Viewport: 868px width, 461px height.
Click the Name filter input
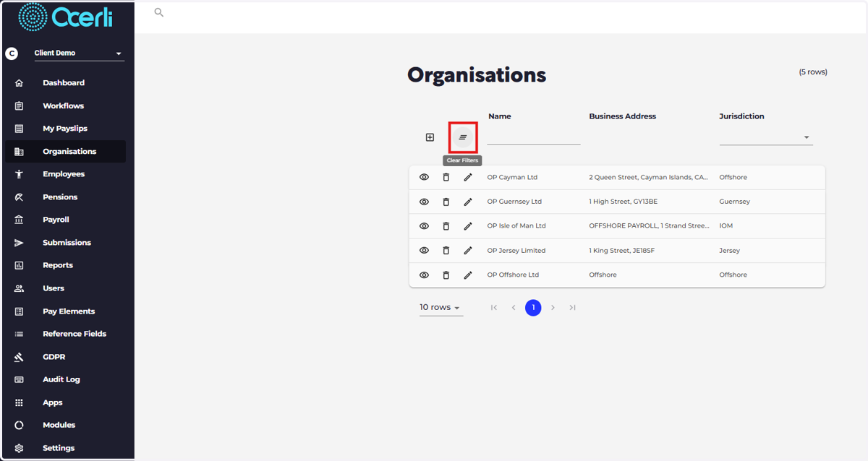[x=534, y=137]
